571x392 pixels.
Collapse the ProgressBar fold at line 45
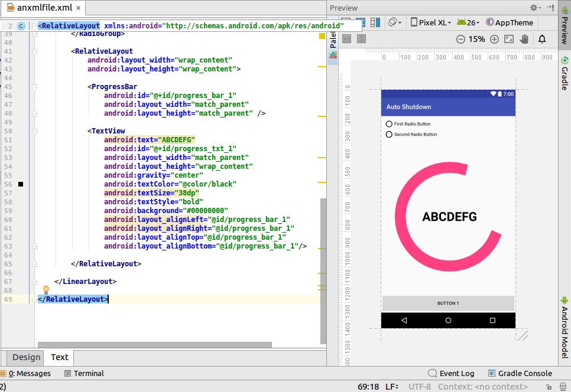point(34,87)
